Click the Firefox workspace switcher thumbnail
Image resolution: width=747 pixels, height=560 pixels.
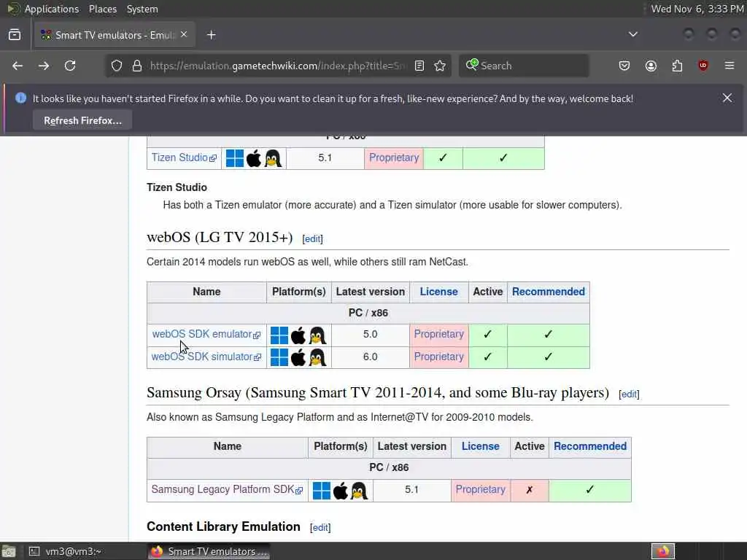coord(662,551)
